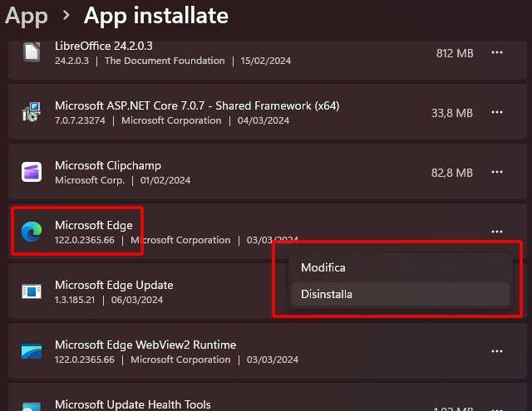Click the Microsoft Update Health Tools icon
The height and width of the screenshot is (411, 532).
(32, 404)
